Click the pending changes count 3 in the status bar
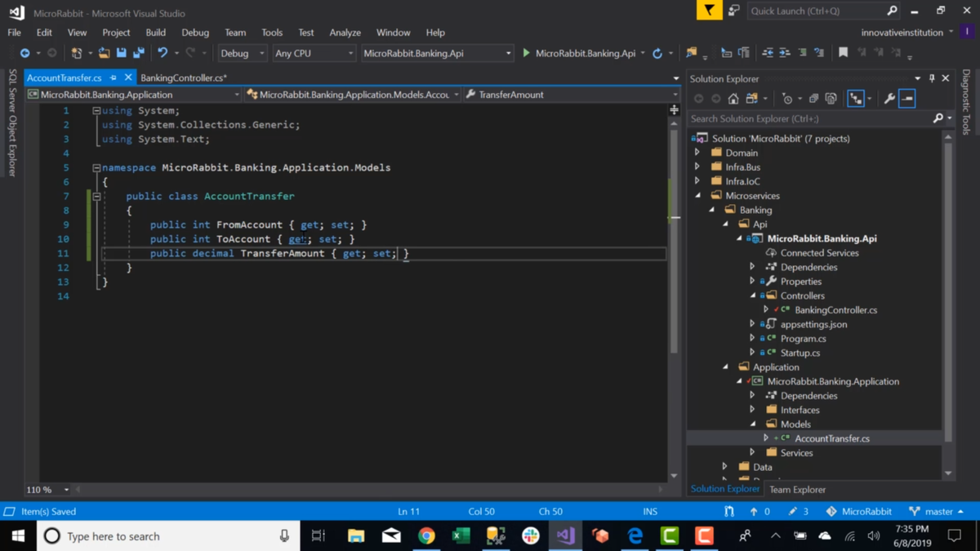The image size is (980, 551). [798, 511]
